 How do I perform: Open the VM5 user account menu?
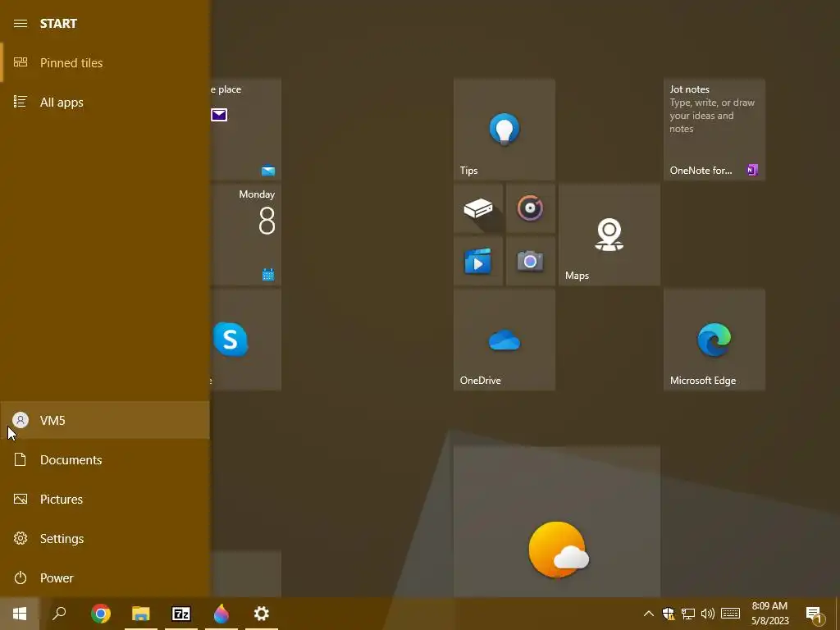[105, 421]
